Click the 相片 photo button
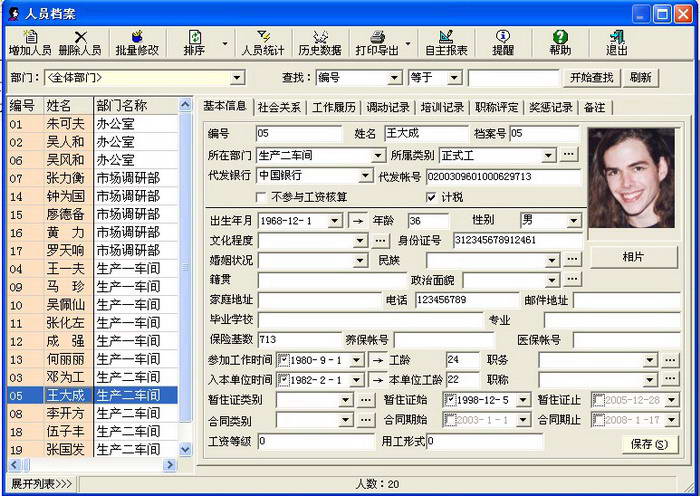 coord(633,257)
